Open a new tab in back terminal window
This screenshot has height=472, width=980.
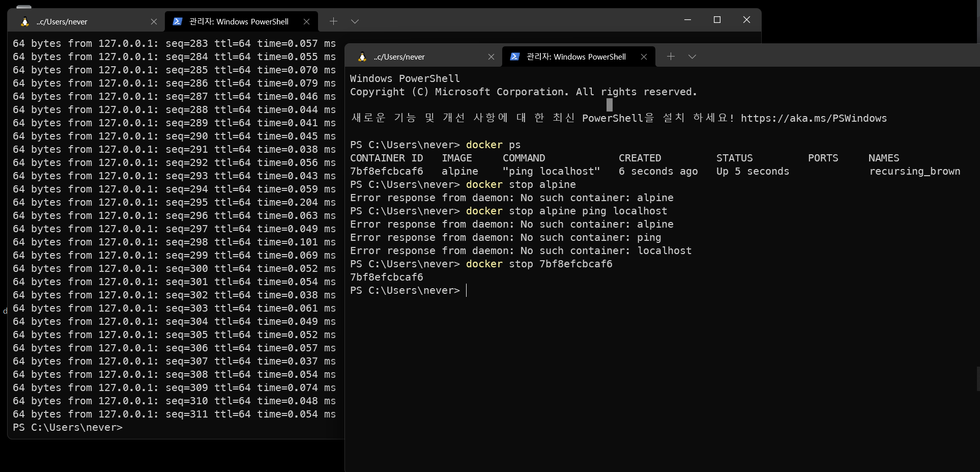tap(333, 21)
